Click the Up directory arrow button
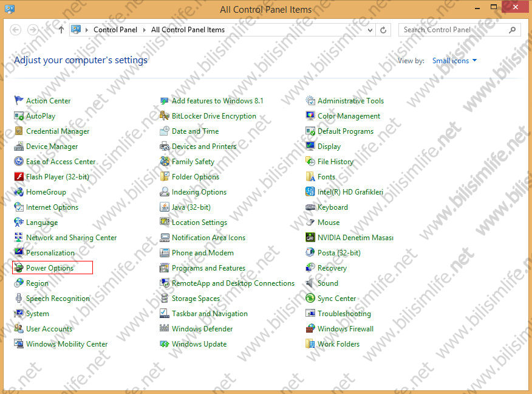Screen dimensions: 532x394 pyautogui.click(x=61, y=30)
